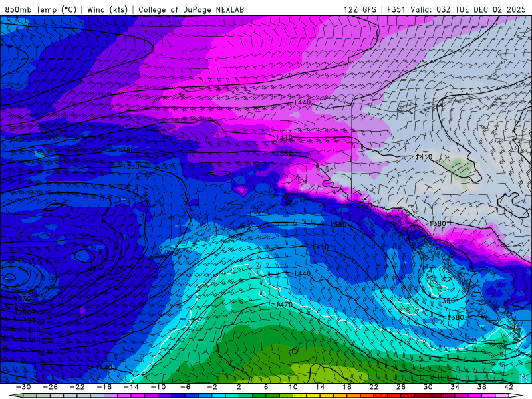This screenshot has height=399, width=532.
Task: Select the "Wind (kts)" header label
Action: (x=107, y=9)
